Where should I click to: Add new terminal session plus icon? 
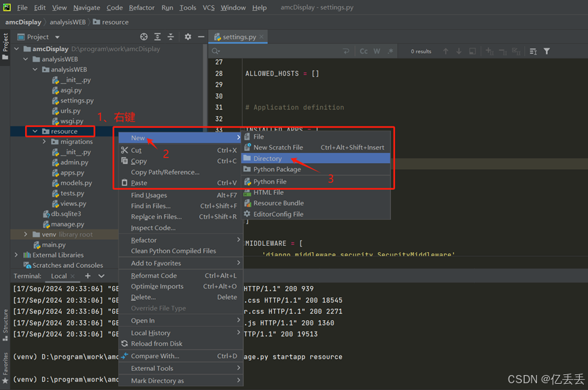point(88,276)
